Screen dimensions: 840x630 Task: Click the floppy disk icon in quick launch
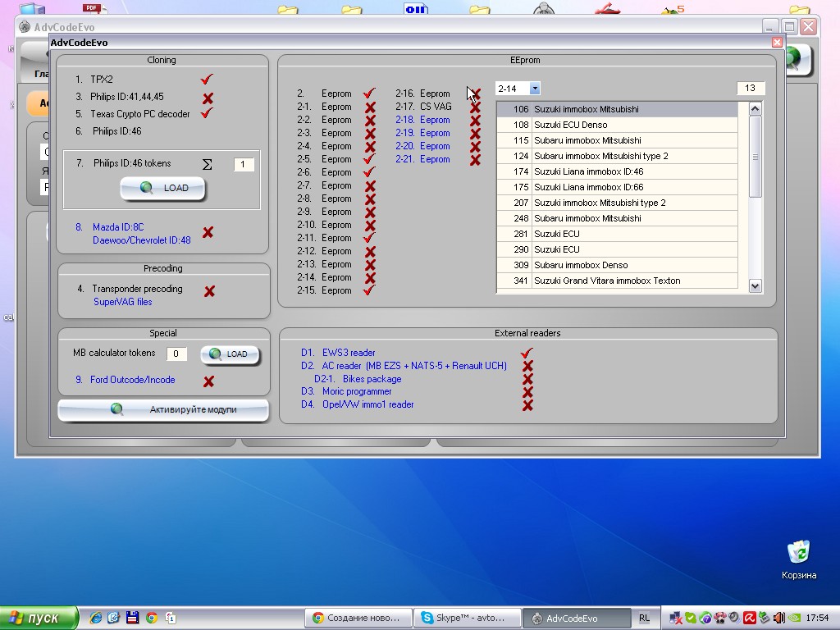click(132, 618)
